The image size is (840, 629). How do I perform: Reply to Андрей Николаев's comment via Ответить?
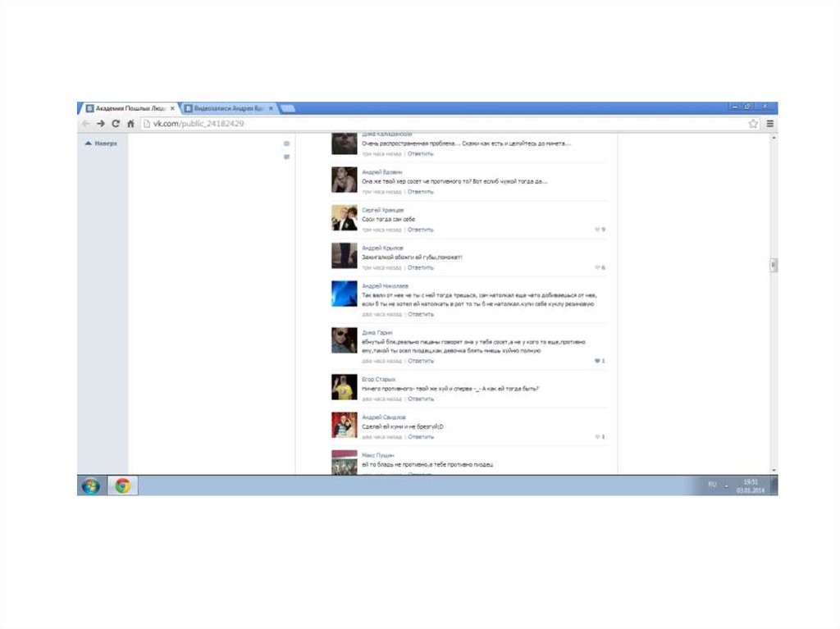tap(421, 314)
